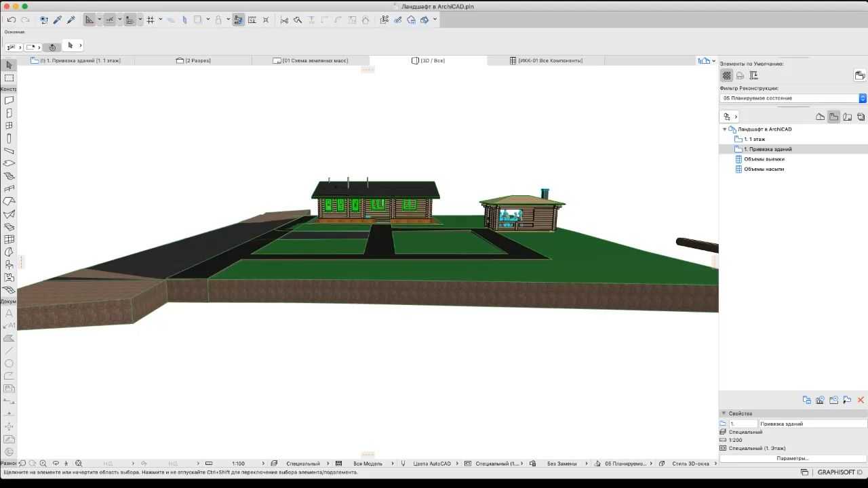Viewport: 868px width, 488px height.
Task: Select the Wall tool in Toolbox
Action: pyautogui.click(x=9, y=100)
